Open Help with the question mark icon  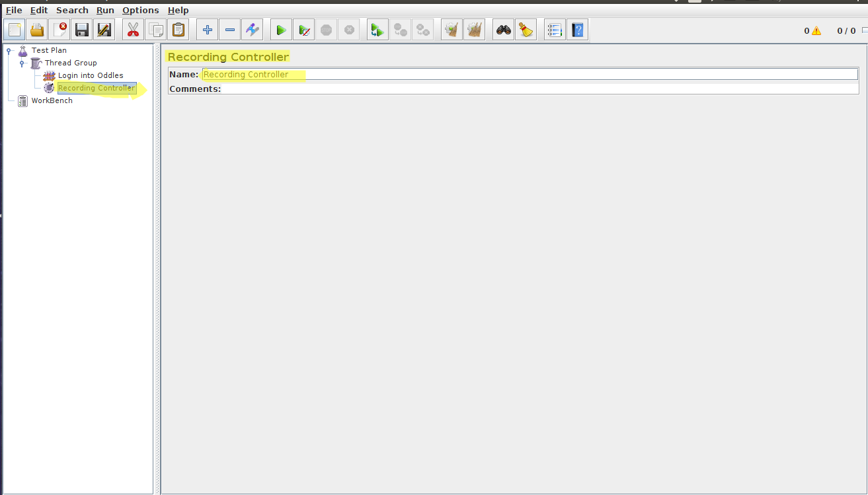(578, 30)
